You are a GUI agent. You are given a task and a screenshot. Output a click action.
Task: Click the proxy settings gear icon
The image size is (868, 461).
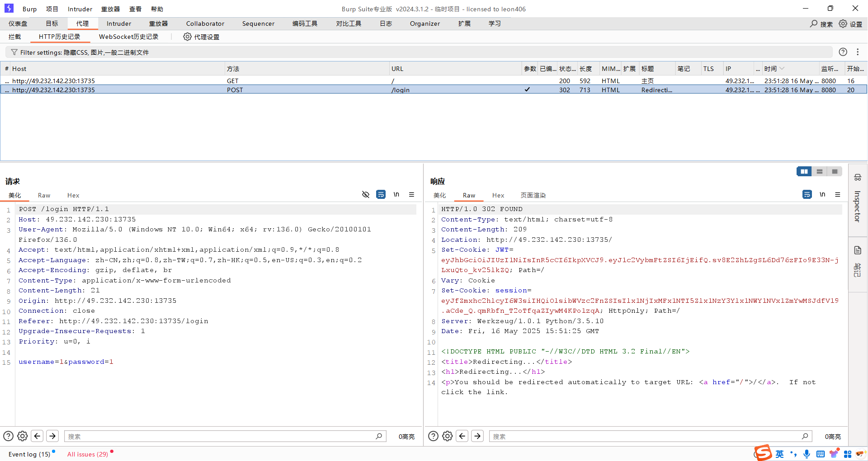187,37
